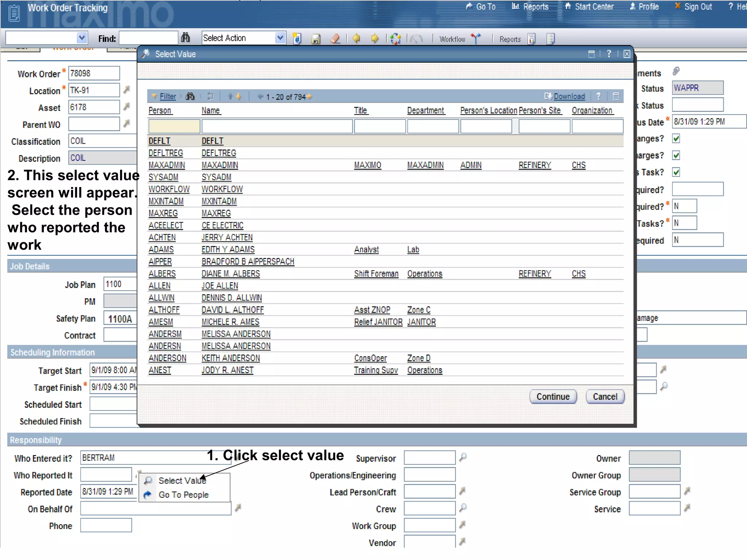Screen dimensions: 747x560
Task: Select ANDERSON row name KEITH ANDERSON
Action: (x=231, y=358)
